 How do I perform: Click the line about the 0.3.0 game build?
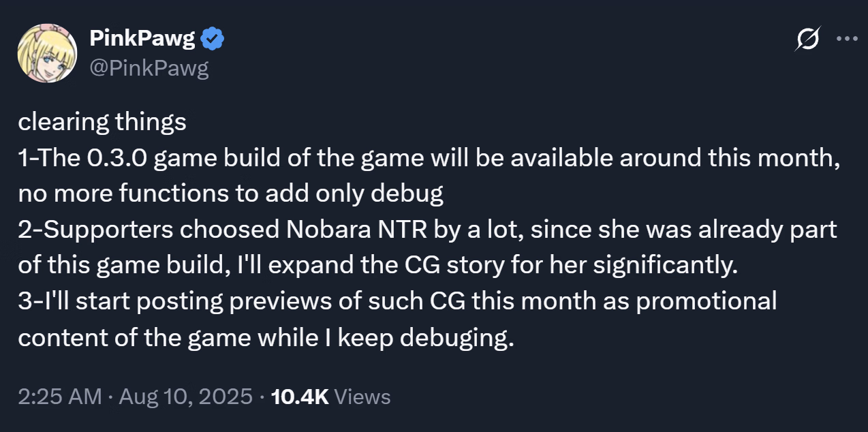click(x=429, y=159)
